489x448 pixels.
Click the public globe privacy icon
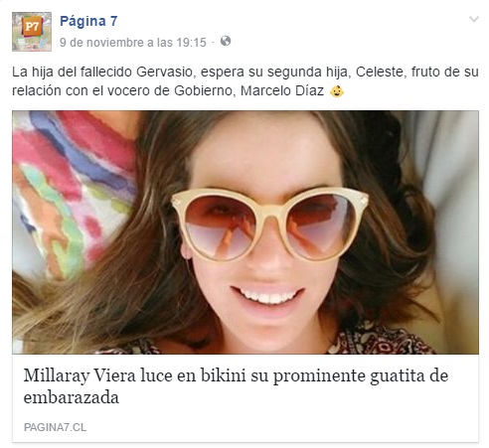pyautogui.click(x=226, y=41)
